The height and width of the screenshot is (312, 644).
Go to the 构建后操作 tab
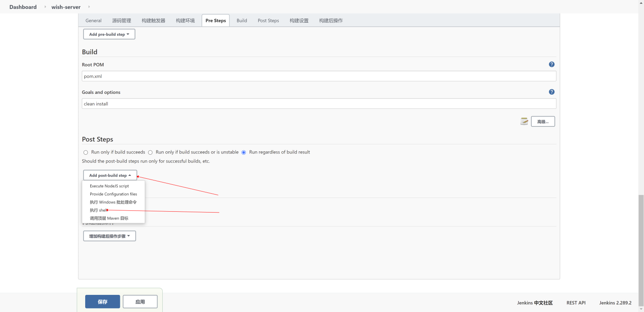pos(331,21)
